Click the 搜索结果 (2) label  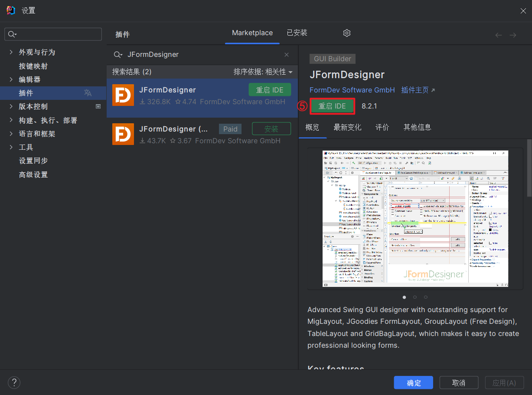coord(132,72)
